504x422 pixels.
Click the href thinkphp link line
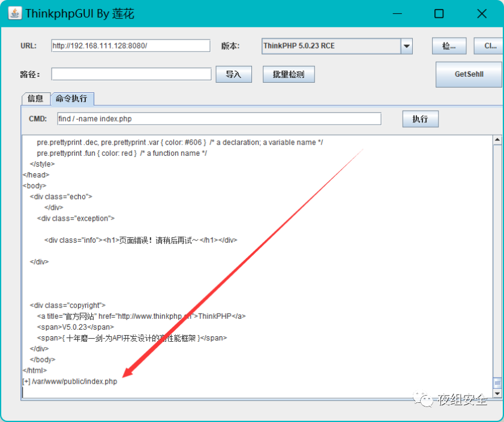[x=142, y=316]
